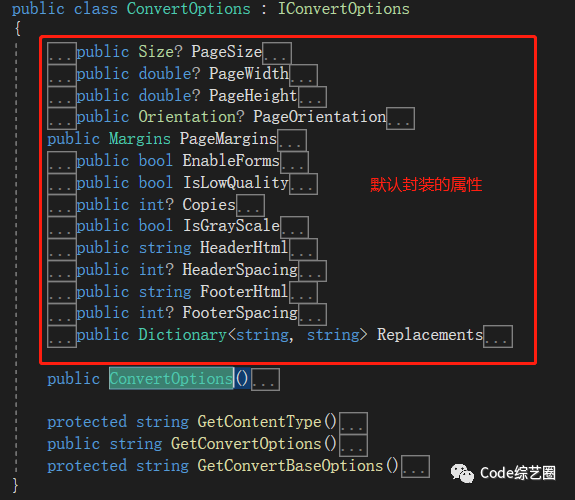Click the PageMargins property name
Viewport: 575px width, 500px height.
tap(228, 139)
